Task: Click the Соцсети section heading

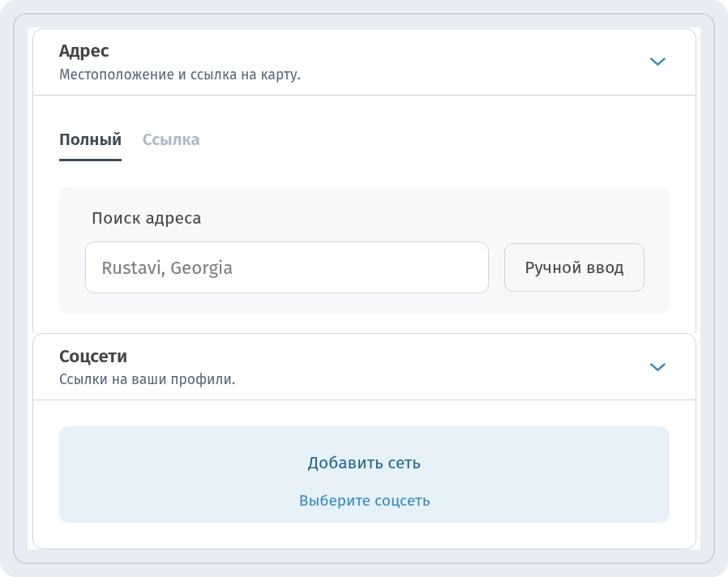Action: (x=93, y=356)
